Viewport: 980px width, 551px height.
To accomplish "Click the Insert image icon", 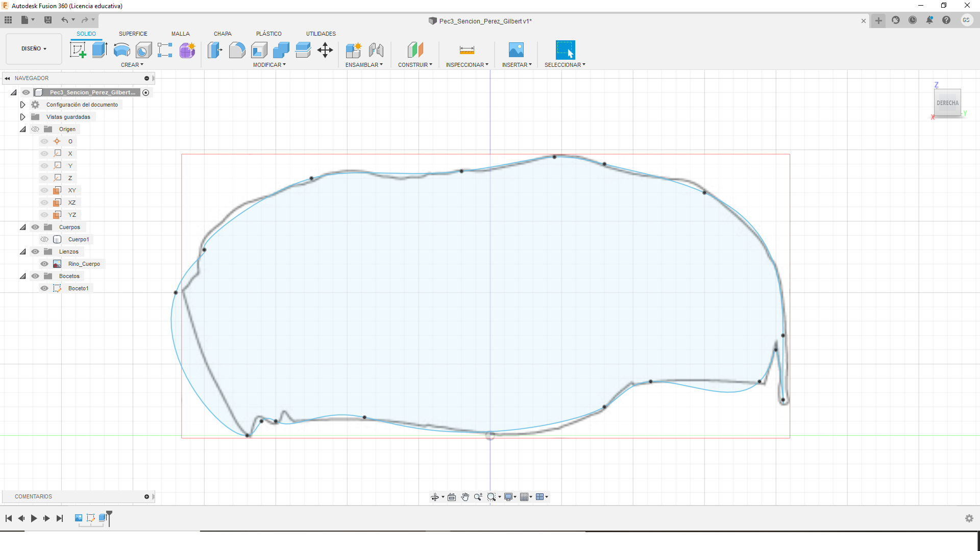I will point(516,50).
